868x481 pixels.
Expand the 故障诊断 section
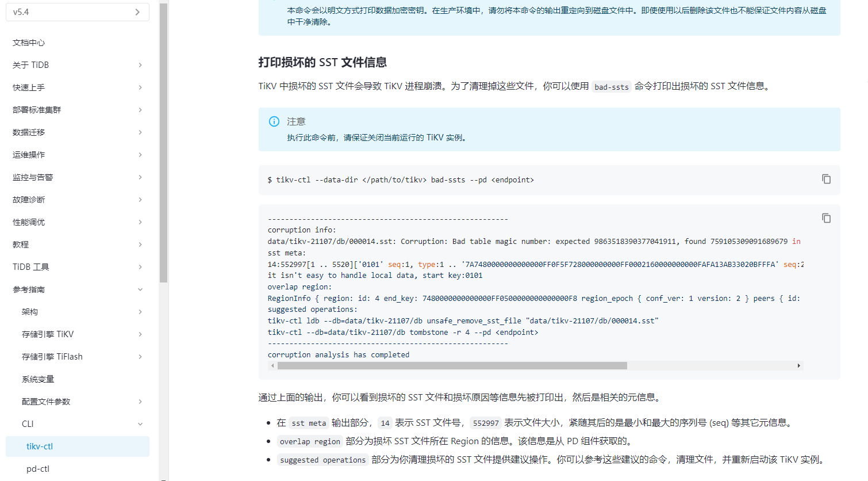pyautogui.click(x=140, y=200)
